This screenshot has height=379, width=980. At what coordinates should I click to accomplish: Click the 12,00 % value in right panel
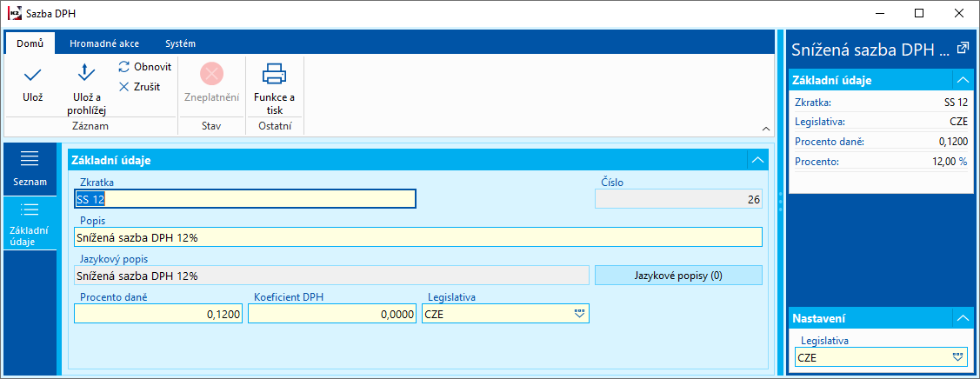[x=949, y=162]
